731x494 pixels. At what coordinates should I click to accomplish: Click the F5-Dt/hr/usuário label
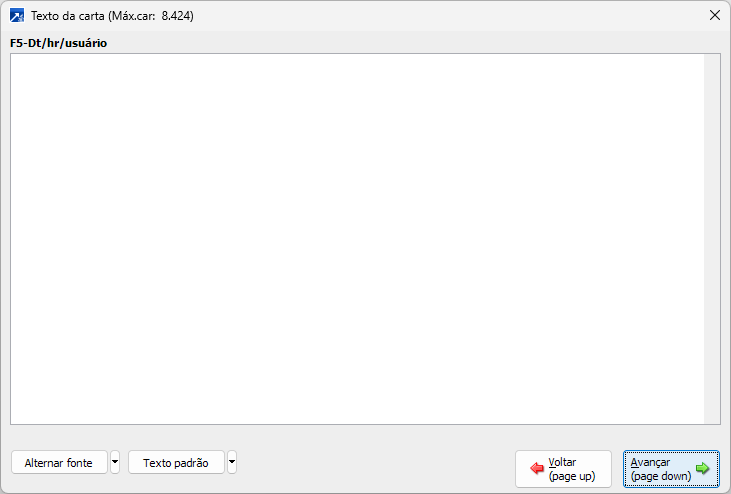(x=58, y=43)
